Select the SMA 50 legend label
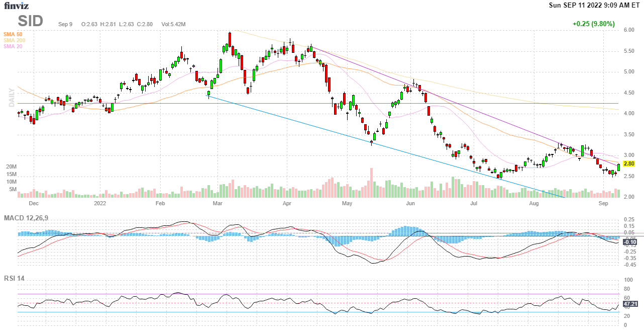This screenshot has height=333, width=644. point(13,34)
